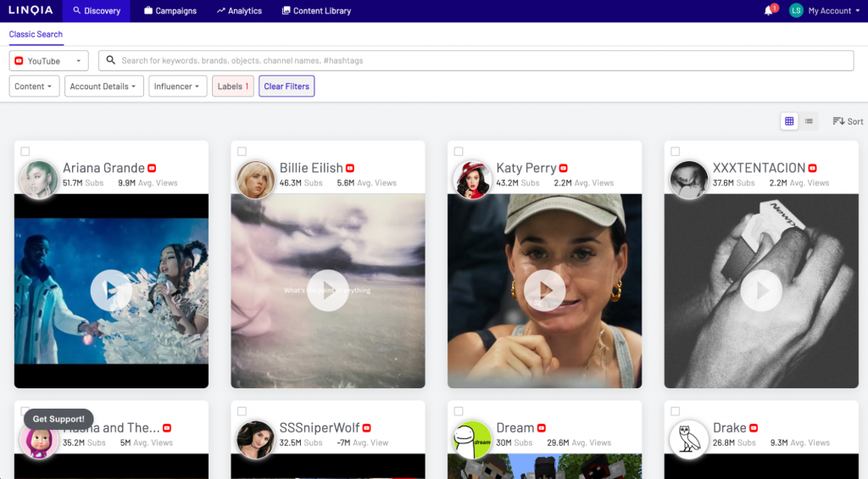
Task: Click YouTube icon beside Drake
Action: pos(754,428)
